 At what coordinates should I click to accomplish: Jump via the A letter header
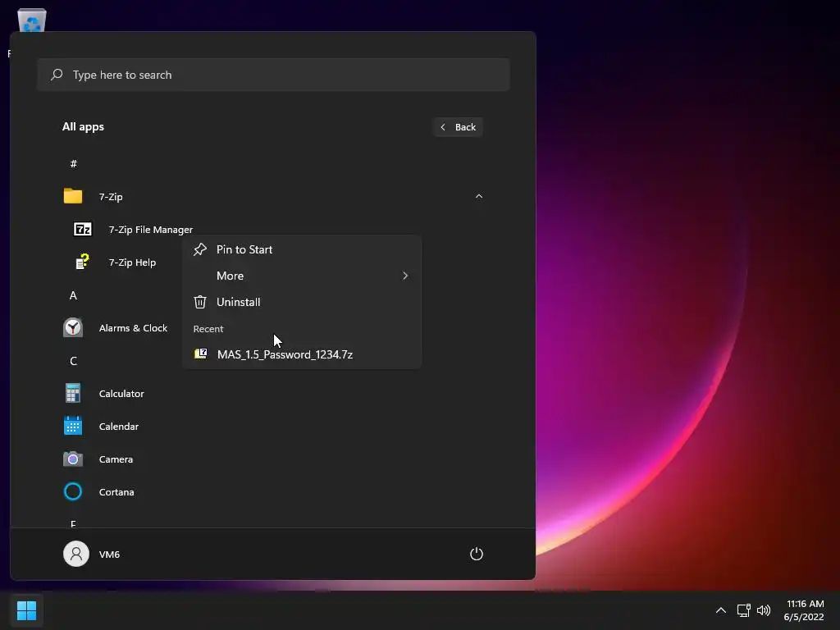point(73,295)
